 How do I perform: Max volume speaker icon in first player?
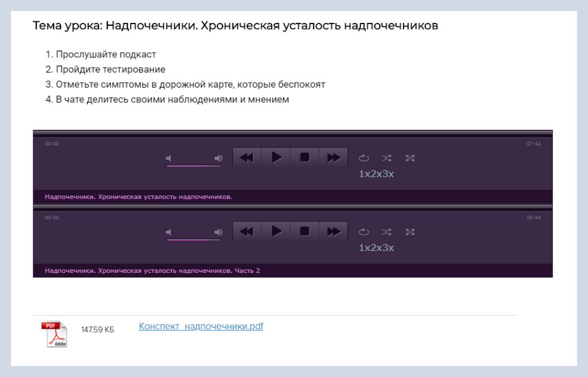click(218, 158)
